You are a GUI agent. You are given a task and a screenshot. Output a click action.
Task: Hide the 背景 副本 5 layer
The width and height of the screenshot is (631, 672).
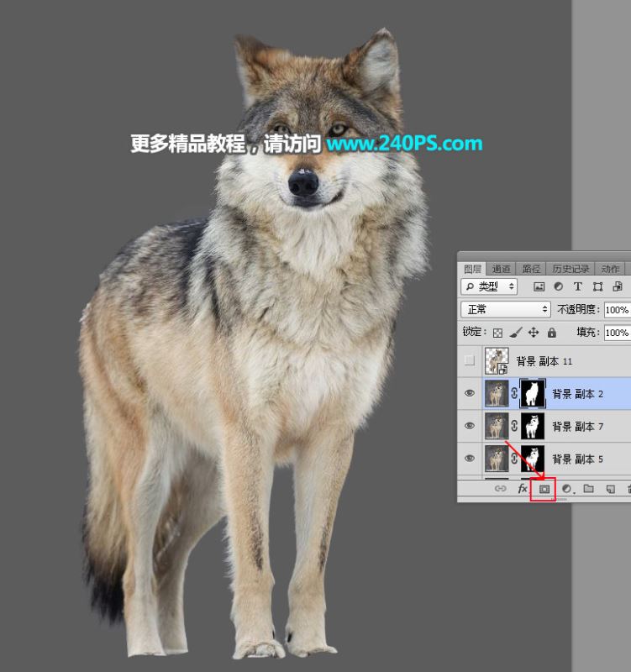(x=470, y=458)
